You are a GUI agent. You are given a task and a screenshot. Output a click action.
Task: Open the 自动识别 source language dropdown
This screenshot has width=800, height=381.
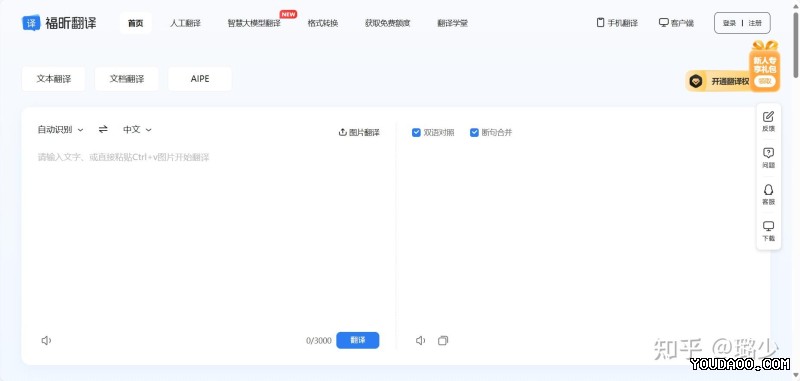coord(60,130)
